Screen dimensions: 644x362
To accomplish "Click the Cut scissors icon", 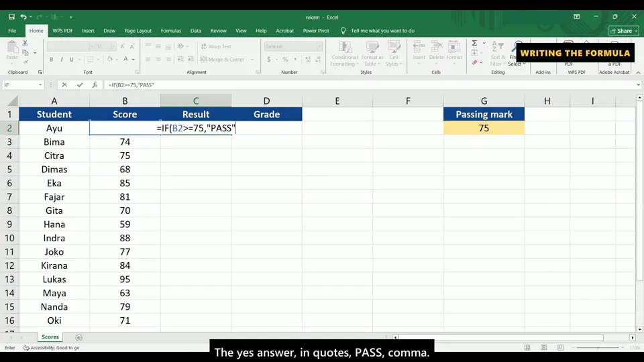I will [x=25, y=43].
